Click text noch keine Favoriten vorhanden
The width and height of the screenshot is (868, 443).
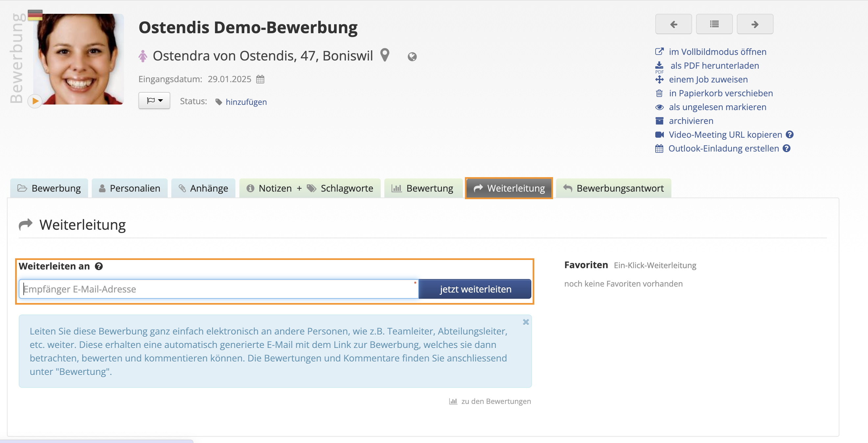(x=623, y=284)
